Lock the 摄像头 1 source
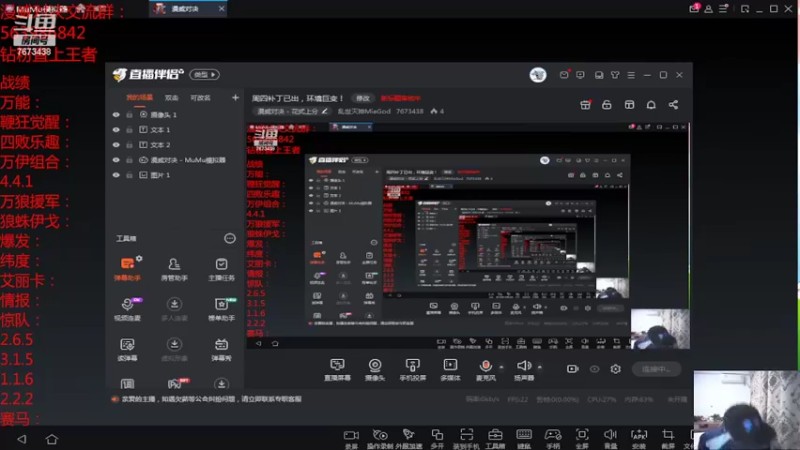The height and width of the screenshot is (450, 800). click(x=129, y=115)
